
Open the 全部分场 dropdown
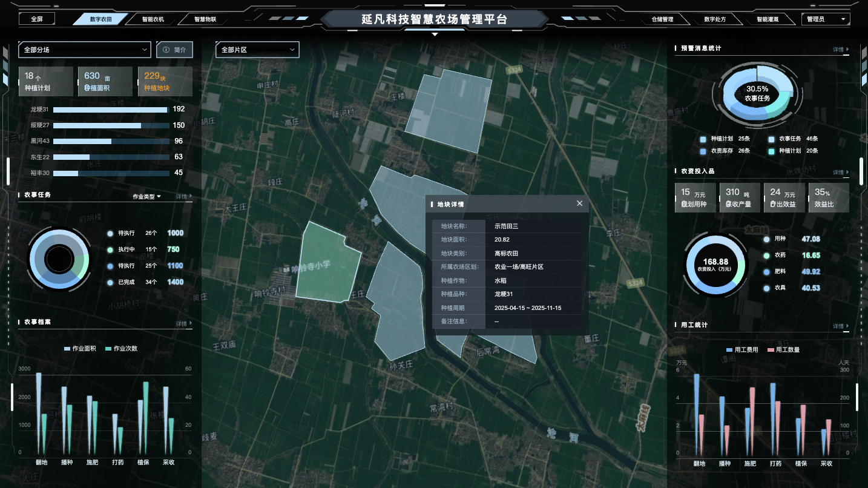click(x=85, y=50)
